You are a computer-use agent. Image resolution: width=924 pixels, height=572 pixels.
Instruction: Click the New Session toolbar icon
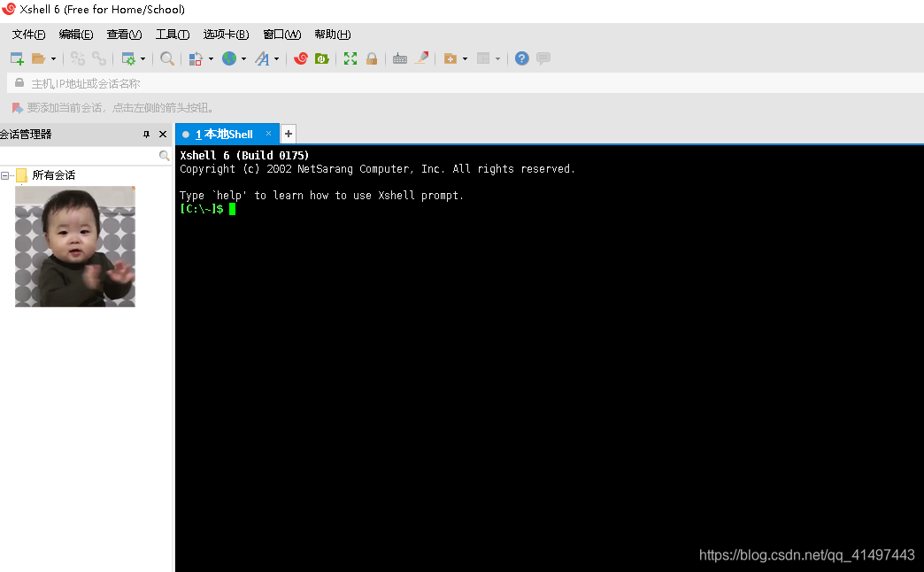click(17, 58)
